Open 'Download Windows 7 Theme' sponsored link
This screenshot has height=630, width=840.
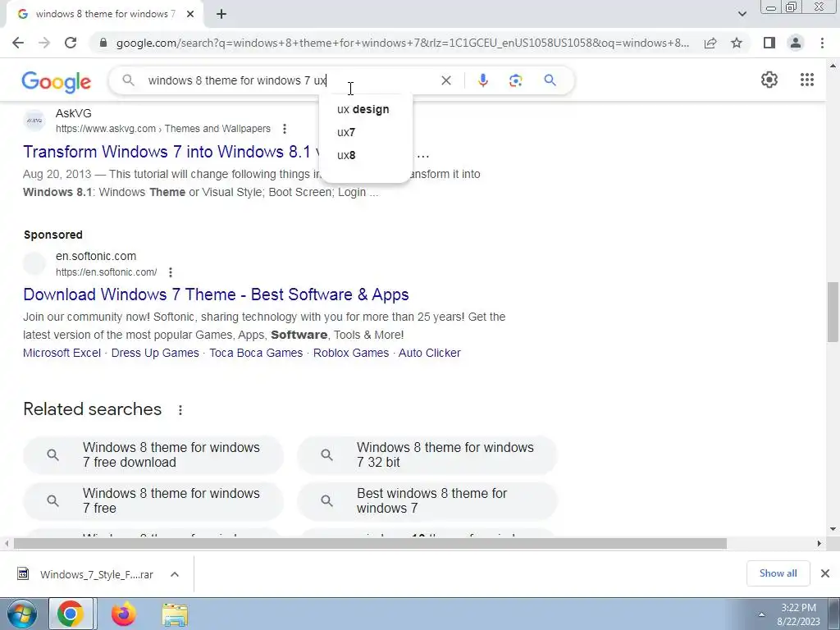click(216, 294)
